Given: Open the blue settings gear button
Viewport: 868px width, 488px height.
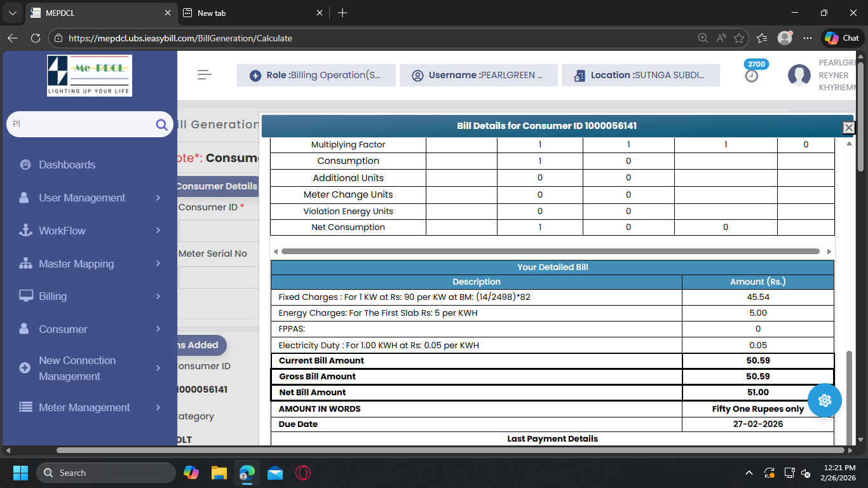Looking at the screenshot, I should coord(825,400).
